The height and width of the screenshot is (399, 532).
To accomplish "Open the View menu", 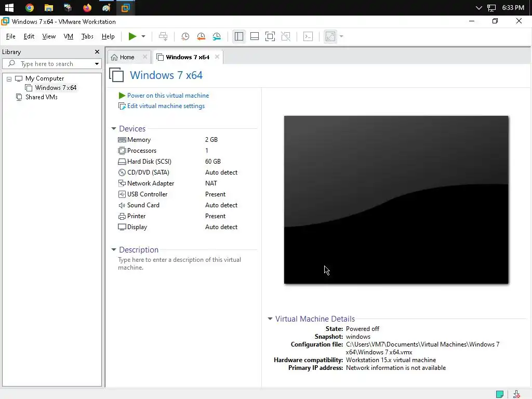I will pyautogui.click(x=49, y=36).
